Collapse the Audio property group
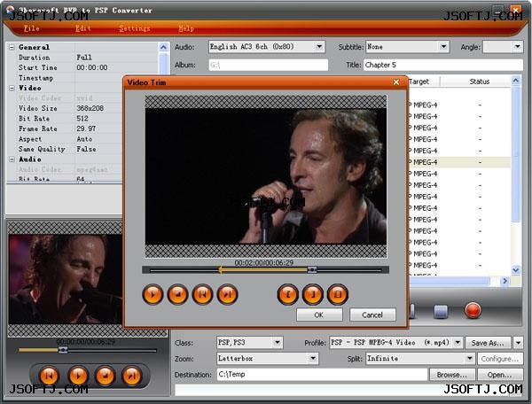This screenshot has height=404, width=532. (12, 159)
